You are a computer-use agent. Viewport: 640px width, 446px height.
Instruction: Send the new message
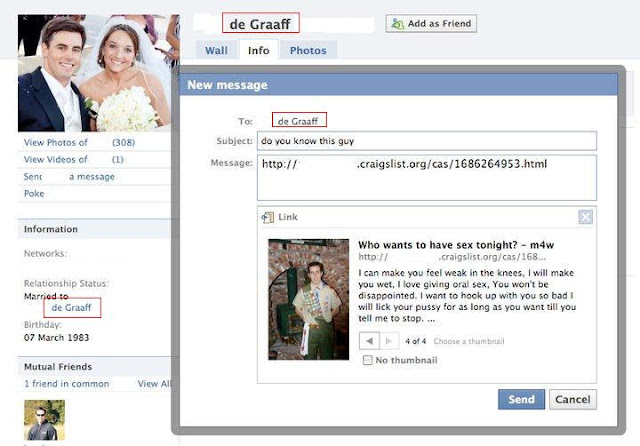[x=521, y=399]
